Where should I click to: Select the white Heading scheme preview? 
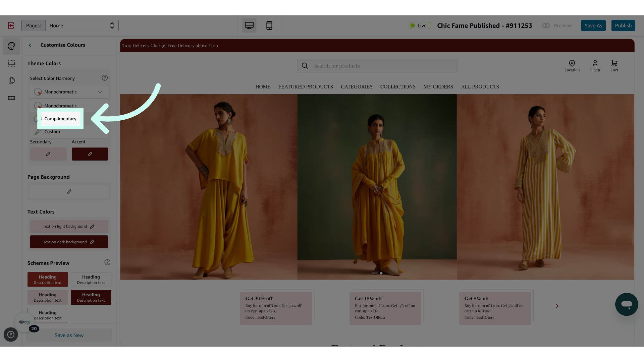pyautogui.click(x=91, y=280)
